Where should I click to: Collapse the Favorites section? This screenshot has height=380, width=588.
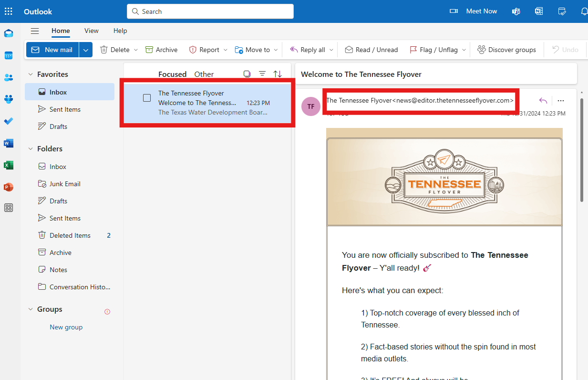(x=31, y=74)
